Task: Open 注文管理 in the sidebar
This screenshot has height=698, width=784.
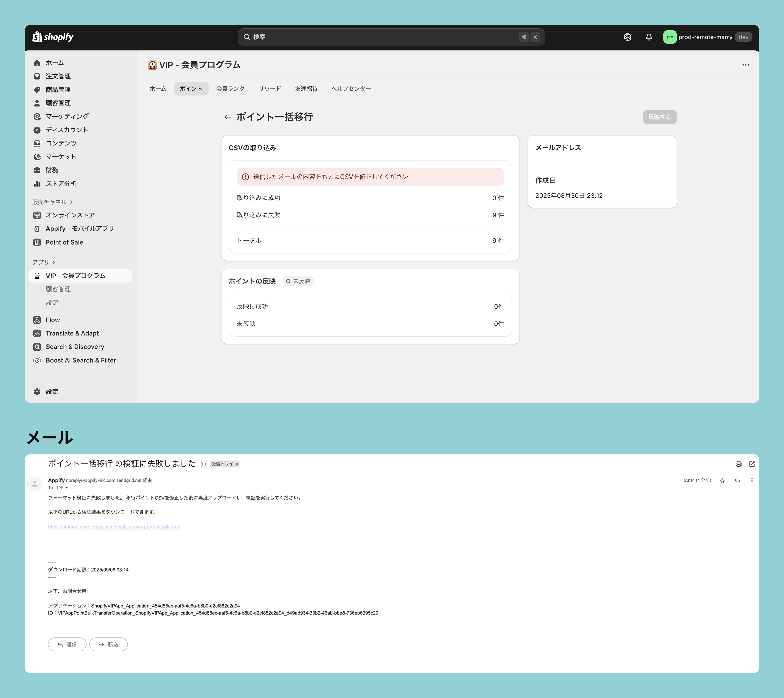Action: point(58,76)
